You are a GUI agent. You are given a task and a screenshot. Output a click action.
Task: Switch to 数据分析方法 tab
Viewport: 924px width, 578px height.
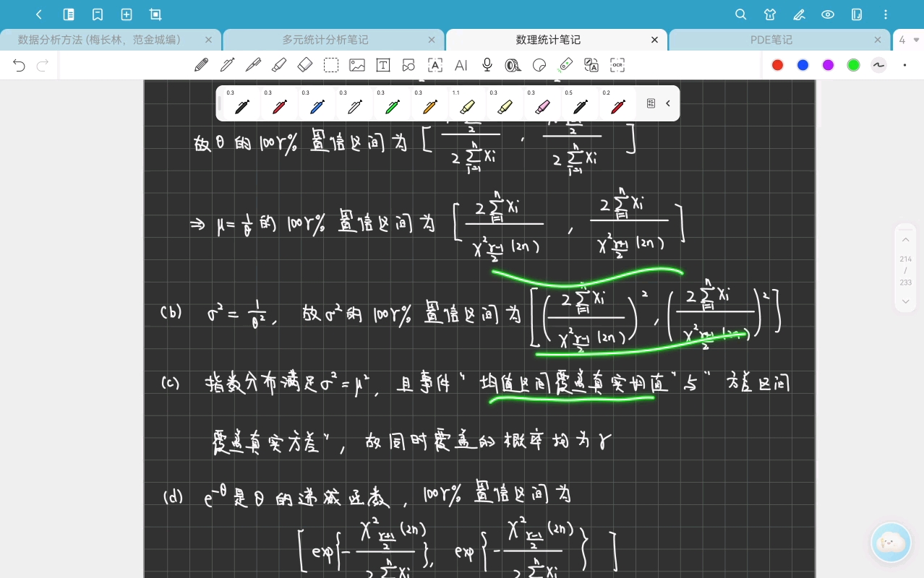(x=100, y=40)
